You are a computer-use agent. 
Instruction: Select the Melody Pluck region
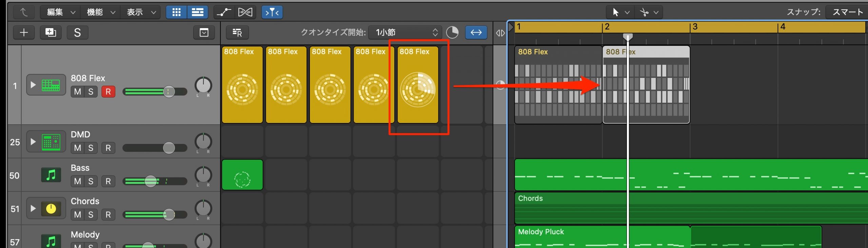(x=602, y=236)
